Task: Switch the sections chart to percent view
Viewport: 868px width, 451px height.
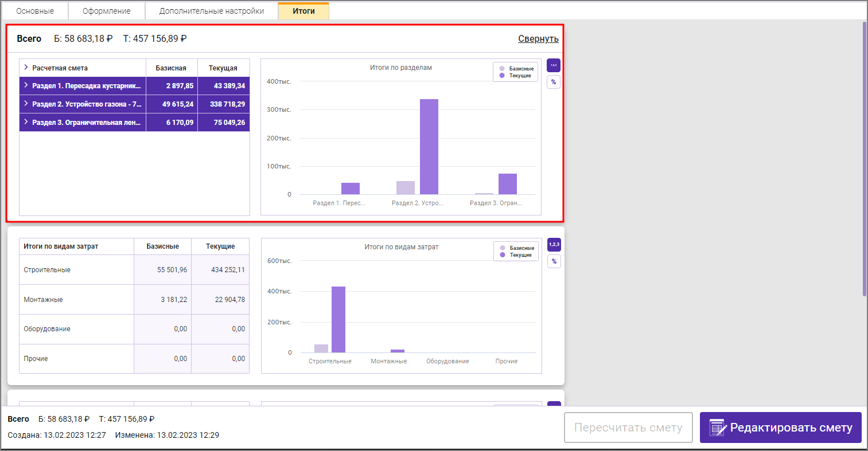Action: pyautogui.click(x=553, y=82)
